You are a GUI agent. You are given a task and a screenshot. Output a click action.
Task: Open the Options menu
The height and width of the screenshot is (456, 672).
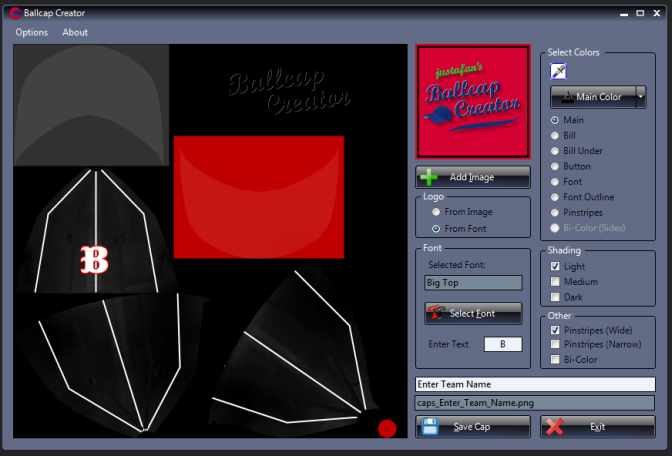point(31,32)
